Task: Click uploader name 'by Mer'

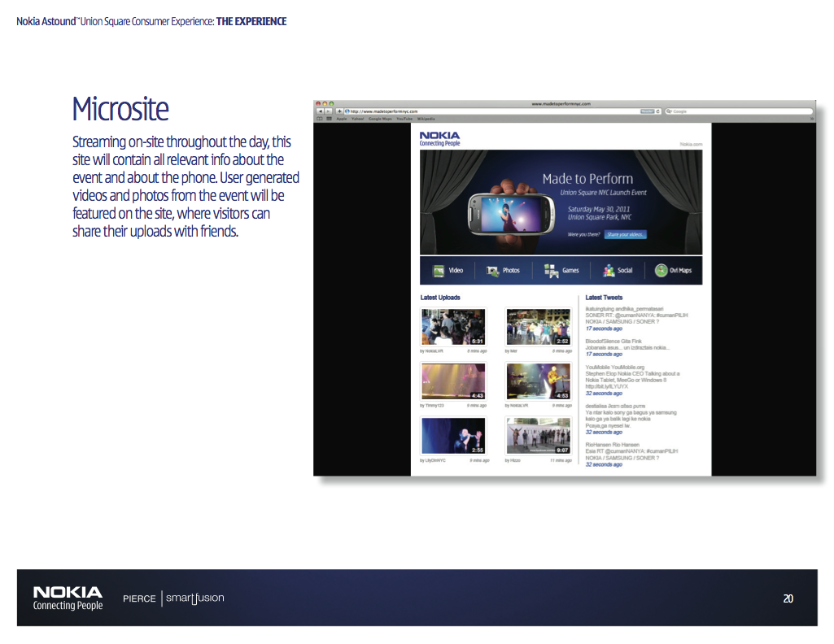Action: click(x=511, y=351)
